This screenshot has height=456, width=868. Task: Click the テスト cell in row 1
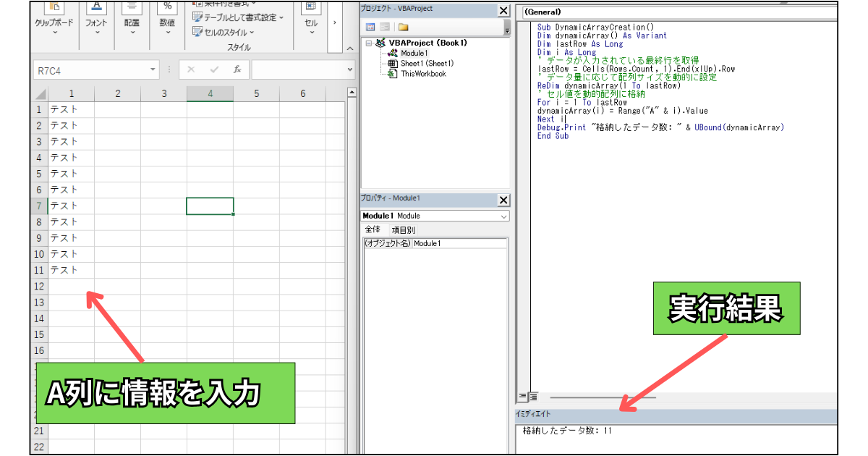pos(71,110)
